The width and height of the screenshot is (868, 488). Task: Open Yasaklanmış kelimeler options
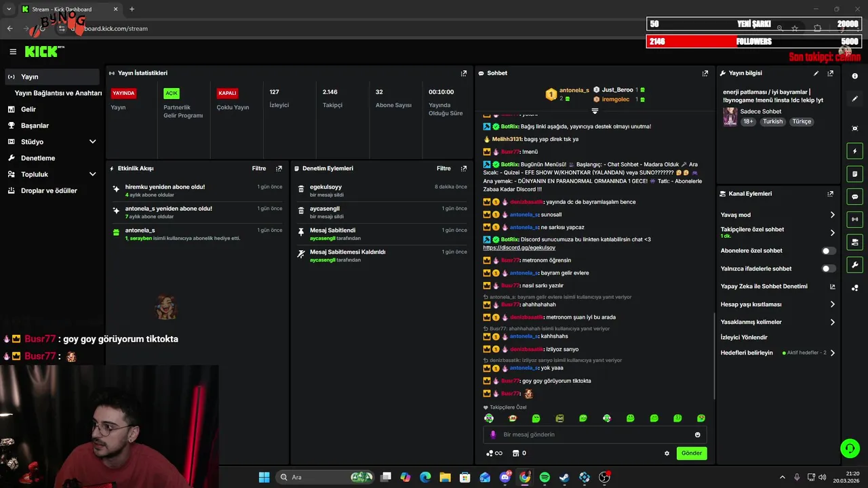pyautogui.click(x=833, y=322)
